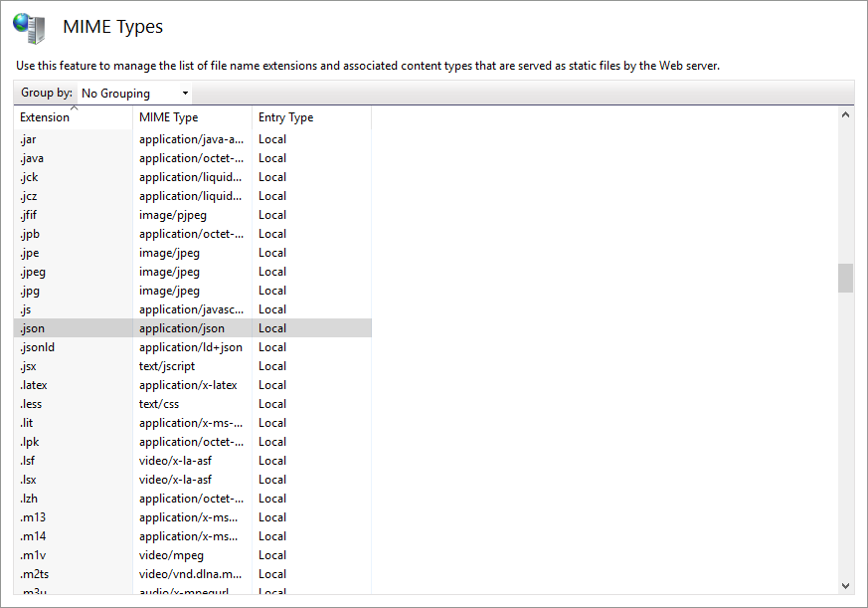
Task: Select the .jpeg extension row
Action: (33, 272)
